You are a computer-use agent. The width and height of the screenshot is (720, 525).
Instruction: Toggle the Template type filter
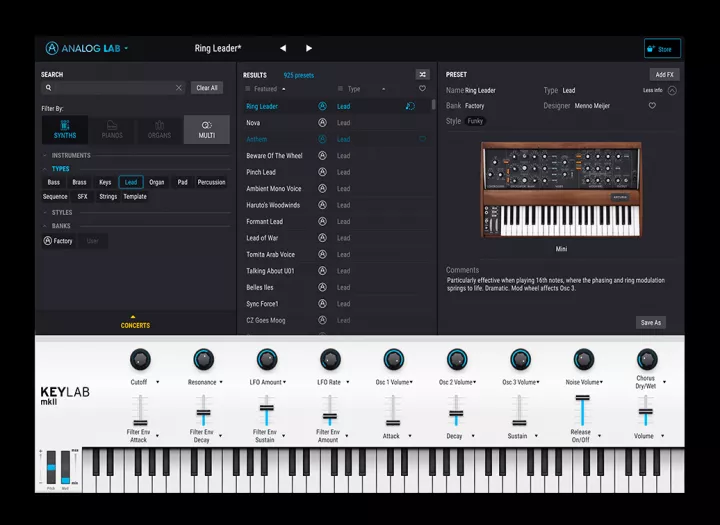pos(135,196)
